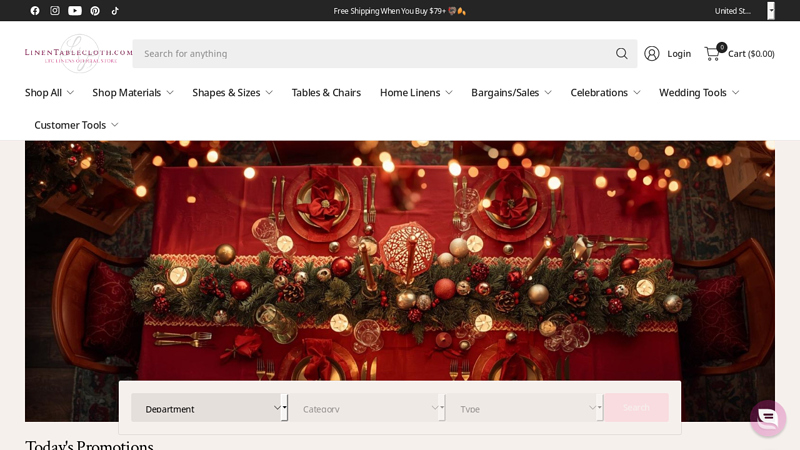Focus the 'Search for anything' field

coord(370,54)
